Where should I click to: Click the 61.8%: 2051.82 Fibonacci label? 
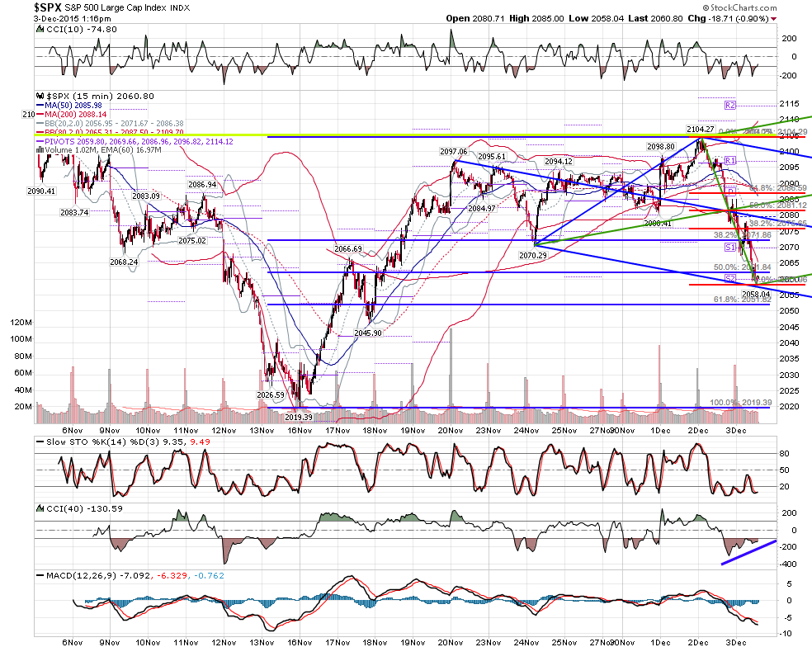coord(742,300)
